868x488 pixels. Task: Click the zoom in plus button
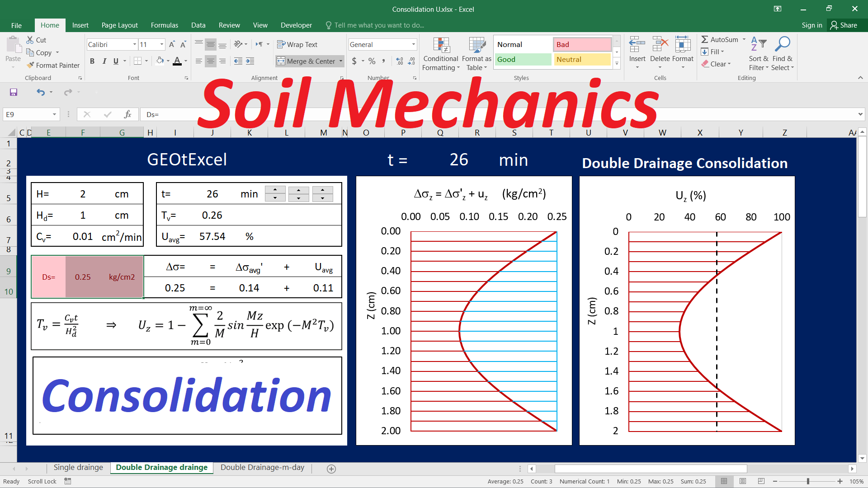tap(840, 481)
